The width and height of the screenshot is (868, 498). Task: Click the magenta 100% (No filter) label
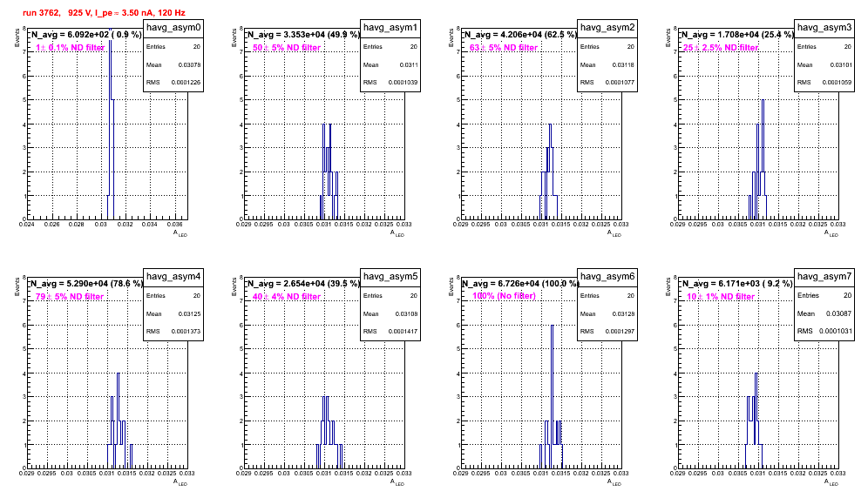coord(505,296)
